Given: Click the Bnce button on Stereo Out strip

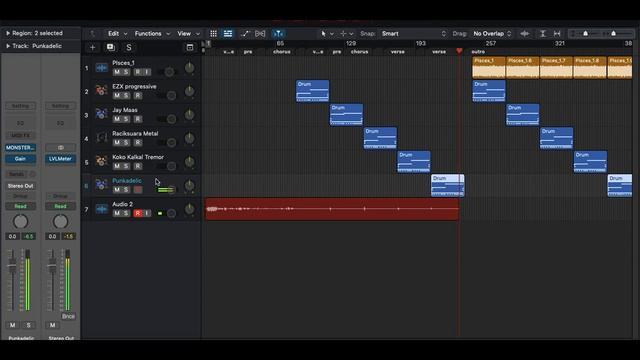Looking at the screenshot, I should point(68,316).
